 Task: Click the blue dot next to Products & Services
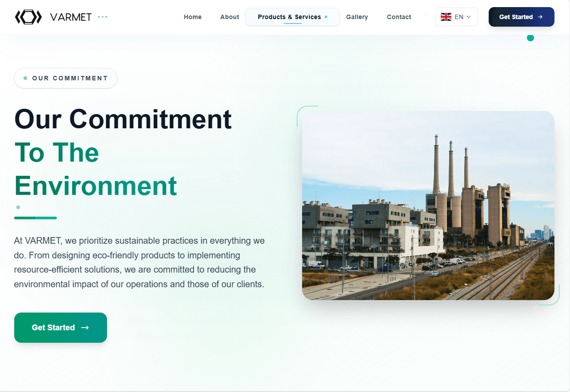pos(326,17)
